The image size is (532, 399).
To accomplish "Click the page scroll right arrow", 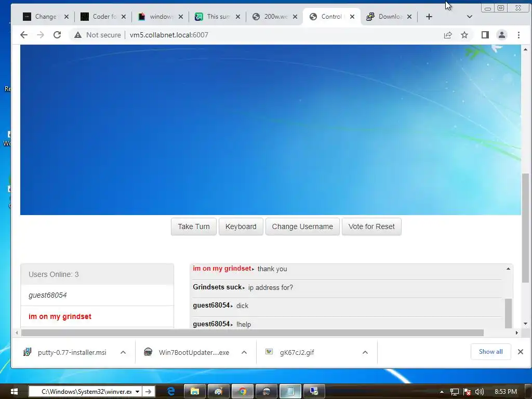I will [516, 333].
